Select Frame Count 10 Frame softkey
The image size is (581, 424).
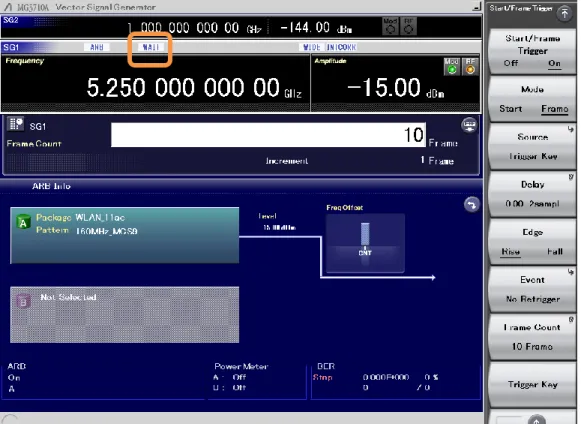[x=532, y=337]
